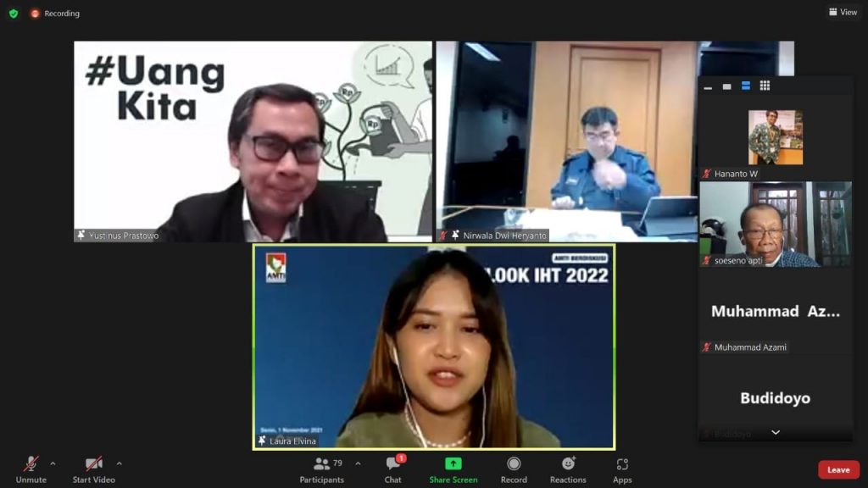Unmute the microphone
This screenshot has height=488, width=868.
31,469
